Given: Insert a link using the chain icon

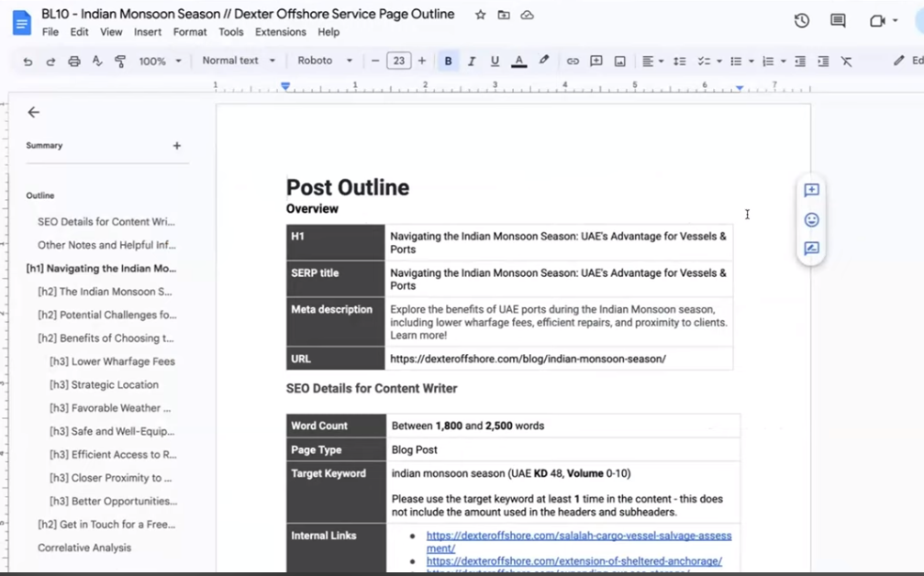Looking at the screenshot, I should pyautogui.click(x=573, y=61).
